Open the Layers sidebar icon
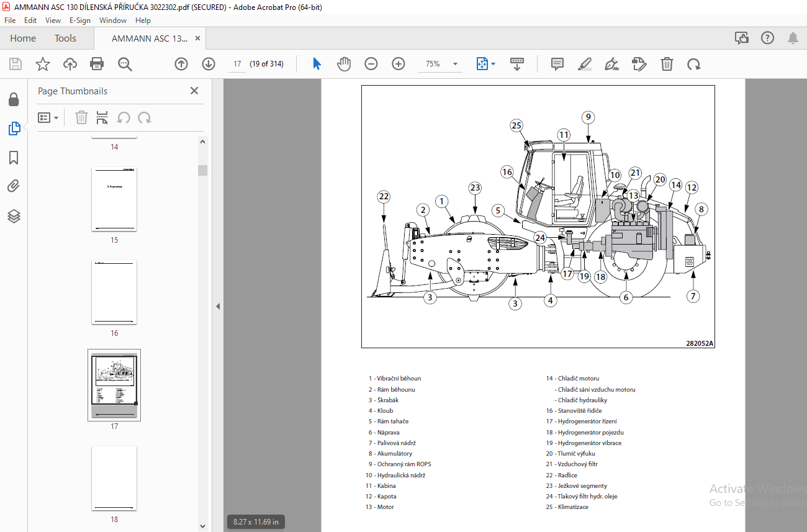The height and width of the screenshot is (532, 807). pyautogui.click(x=14, y=216)
